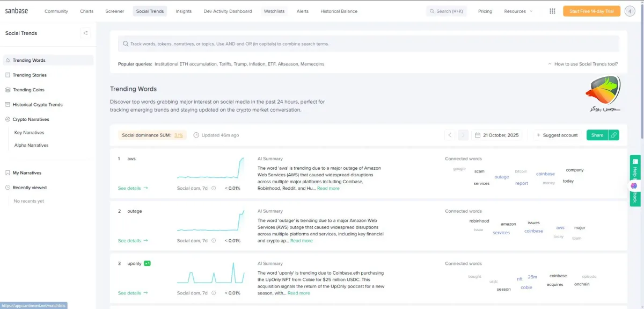Click the copy link icon beside Share
This screenshot has height=309, width=644.
614,135
